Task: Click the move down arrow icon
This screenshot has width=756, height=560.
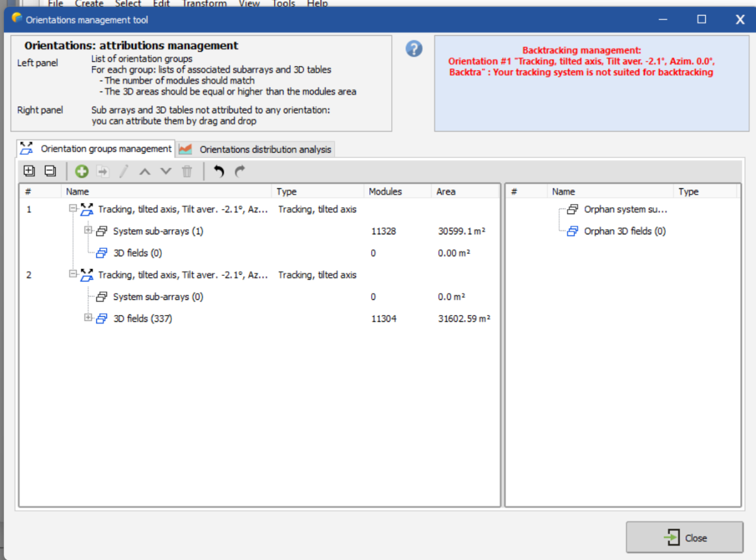Action: coord(166,171)
